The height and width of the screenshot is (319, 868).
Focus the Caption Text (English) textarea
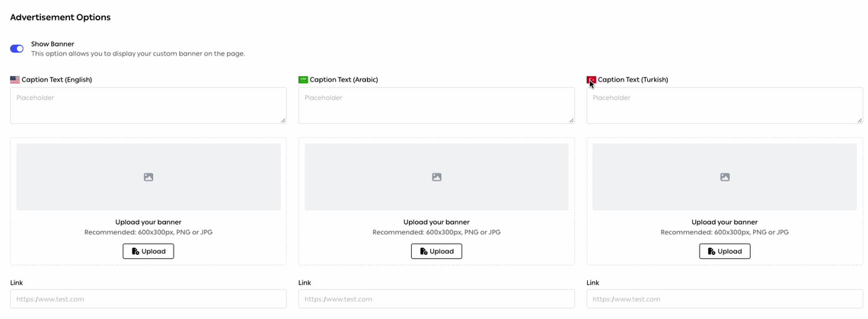(x=148, y=105)
